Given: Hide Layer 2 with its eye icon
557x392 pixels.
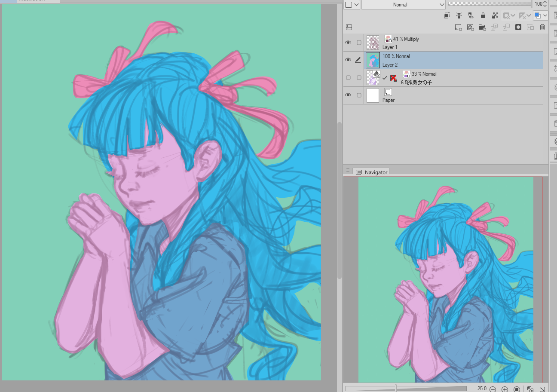Looking at the screenshot, I should (348, 60).
